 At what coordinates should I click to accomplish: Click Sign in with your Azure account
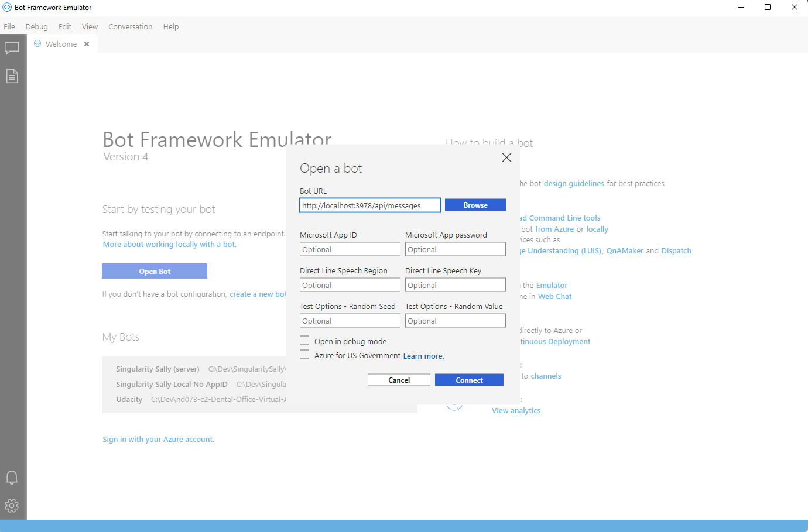(x=159, y=439)
